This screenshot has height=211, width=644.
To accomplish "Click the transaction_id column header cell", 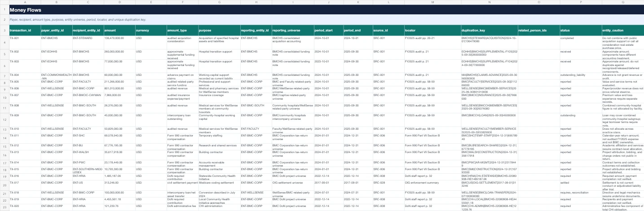I will (24, 31).
